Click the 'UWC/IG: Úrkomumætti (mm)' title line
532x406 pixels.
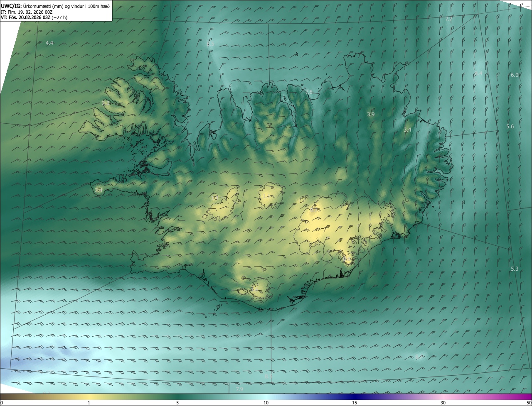(55, 6)
